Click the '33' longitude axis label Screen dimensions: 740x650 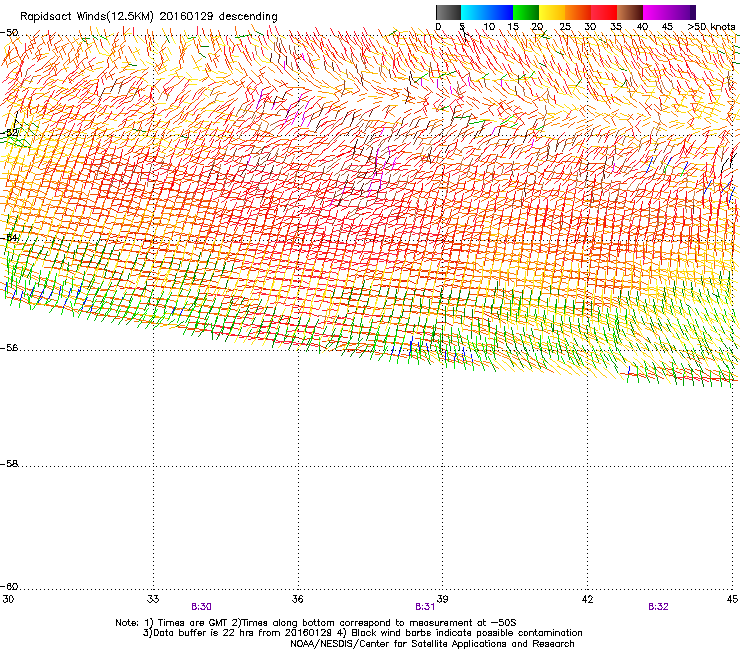pos(153,599)
